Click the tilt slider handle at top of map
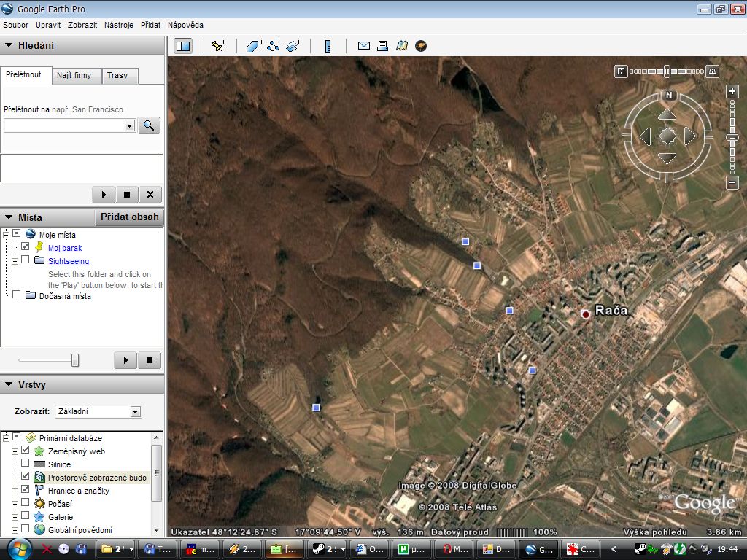Screen dimensions: 747x560 pyautogui.click(x=667, y=71)
